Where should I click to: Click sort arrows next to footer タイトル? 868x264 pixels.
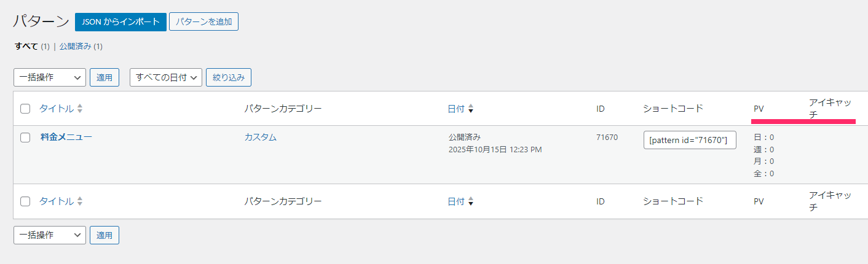(80, 201)
